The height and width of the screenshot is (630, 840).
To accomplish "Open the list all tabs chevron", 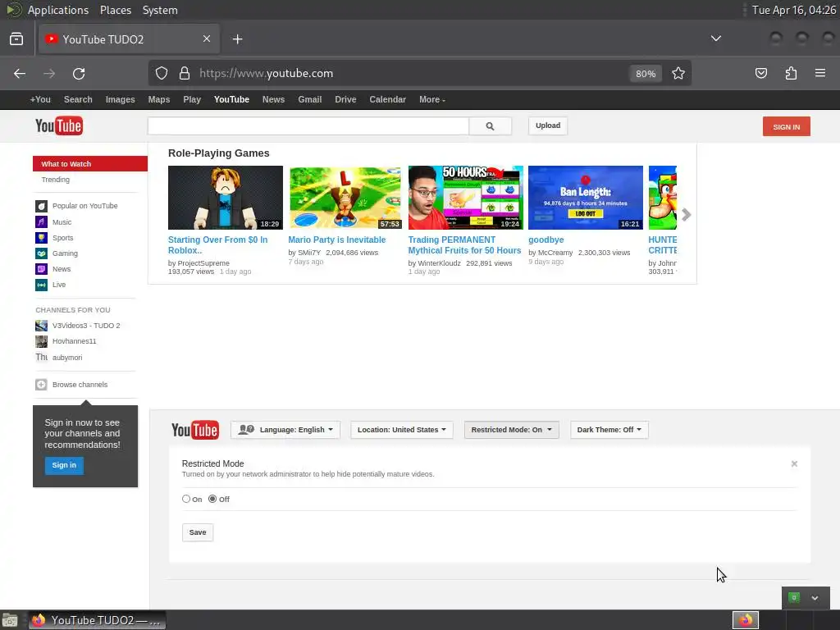I will [715, 39].
